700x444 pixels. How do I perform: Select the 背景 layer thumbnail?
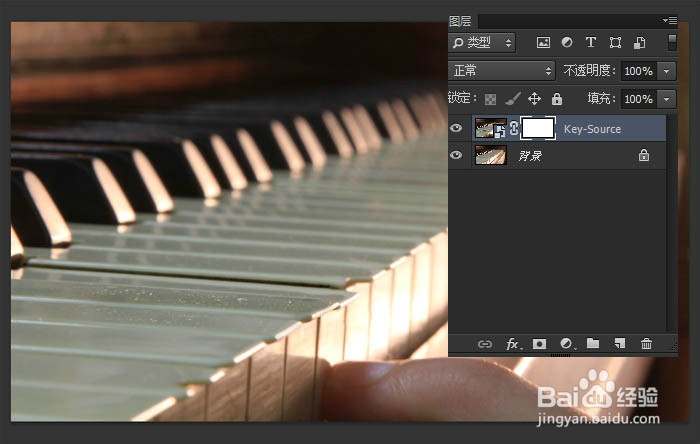tap(491, 155)
